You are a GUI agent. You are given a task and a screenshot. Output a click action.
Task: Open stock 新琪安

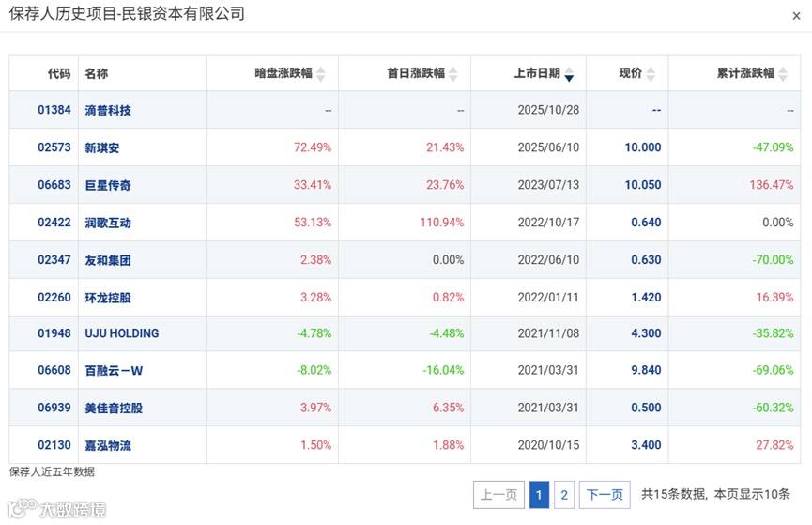(102, 147)
